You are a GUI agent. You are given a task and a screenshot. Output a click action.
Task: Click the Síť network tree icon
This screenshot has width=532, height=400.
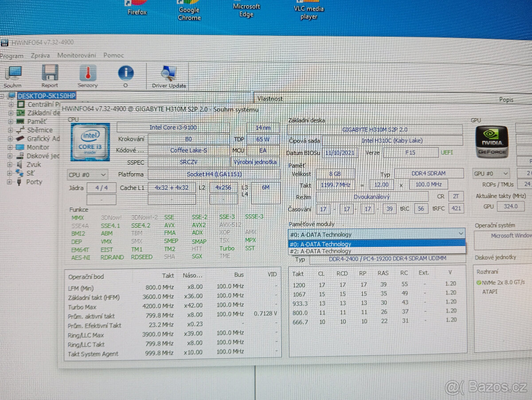tap(20, 173)
